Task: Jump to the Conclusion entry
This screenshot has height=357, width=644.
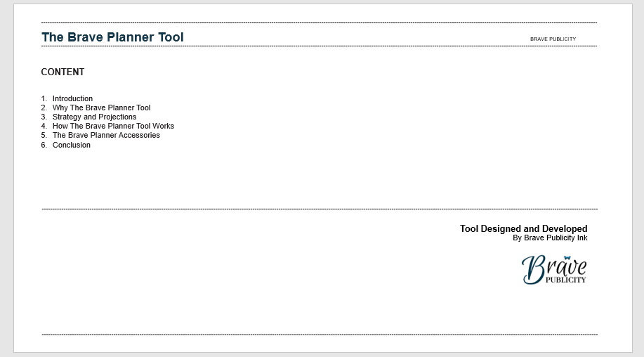Action: click(72, 145)
